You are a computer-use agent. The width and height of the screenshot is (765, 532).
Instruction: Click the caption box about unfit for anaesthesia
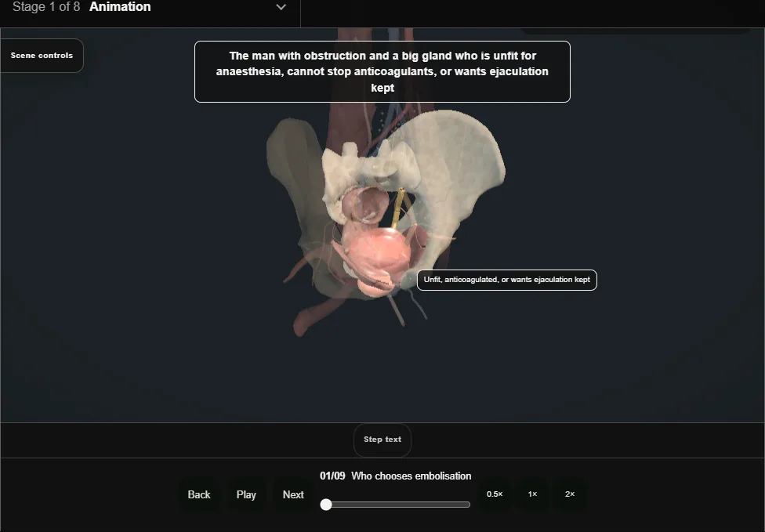click(382, 71)
